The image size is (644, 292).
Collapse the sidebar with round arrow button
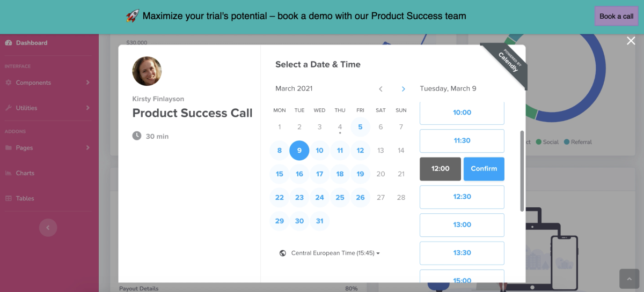pyautogui.click(x=48, y=228)
